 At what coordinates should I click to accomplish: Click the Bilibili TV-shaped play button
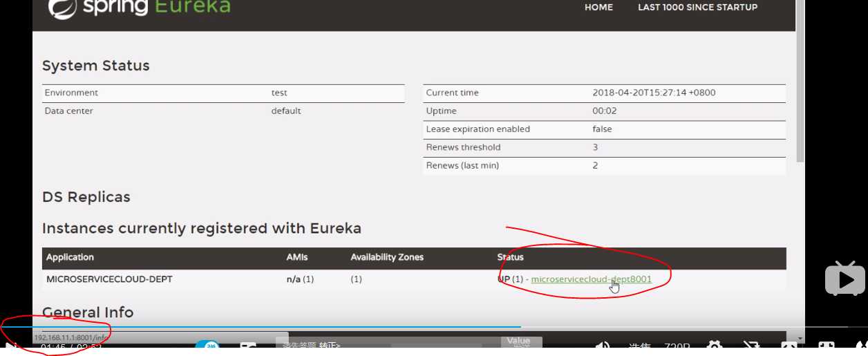click(x=845, y=279)
